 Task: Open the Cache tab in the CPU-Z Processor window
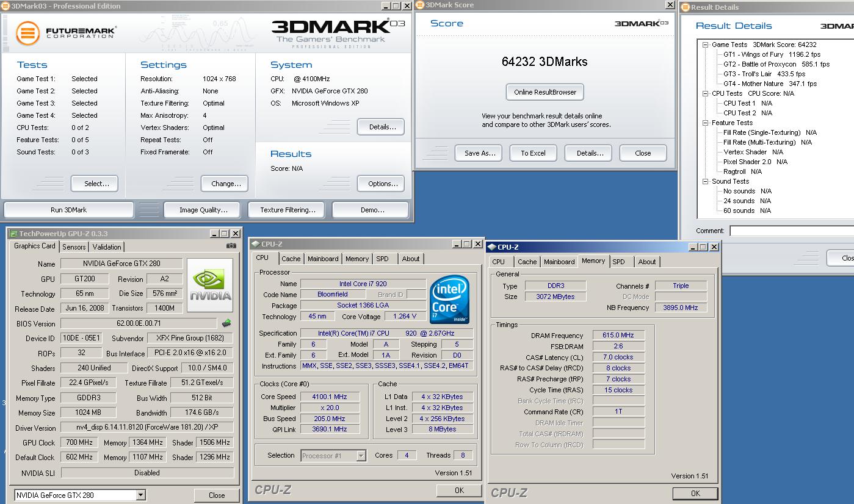[291, 259]
